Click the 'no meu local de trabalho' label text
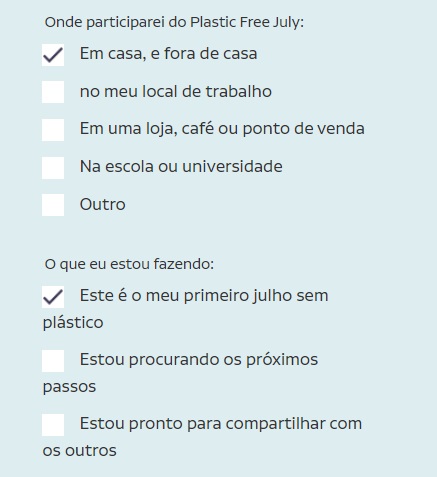 [176, 91]
